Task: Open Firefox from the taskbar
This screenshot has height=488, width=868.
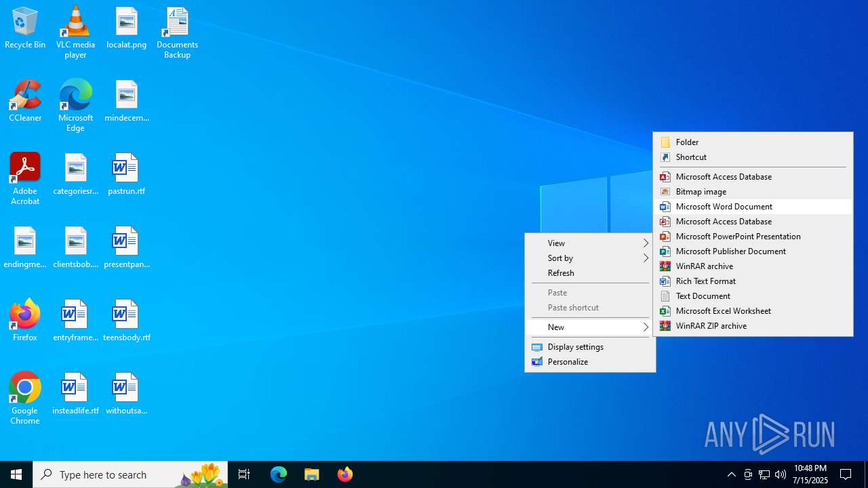Action: (x=345, y=474)
